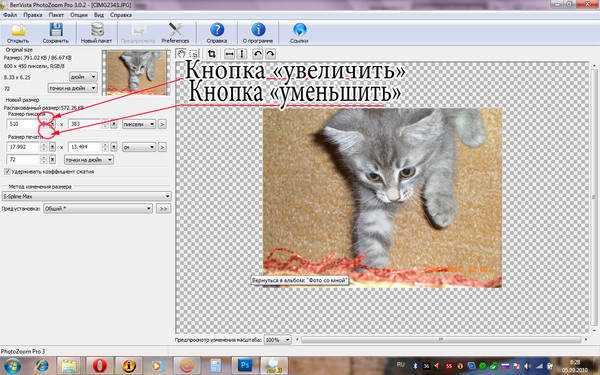The height and width of the screenshot is (375, 600).
Task: Select the marquee selection tool
Action: (x=194, y=54)
